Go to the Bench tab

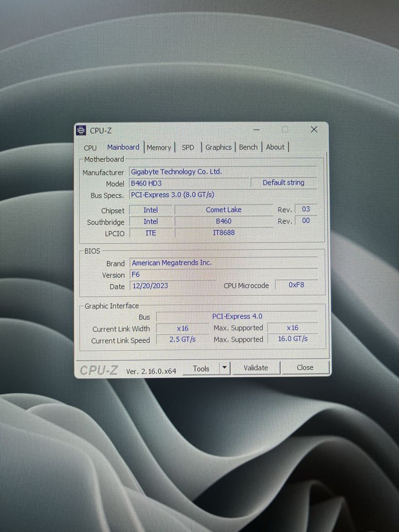click(248, 147)
